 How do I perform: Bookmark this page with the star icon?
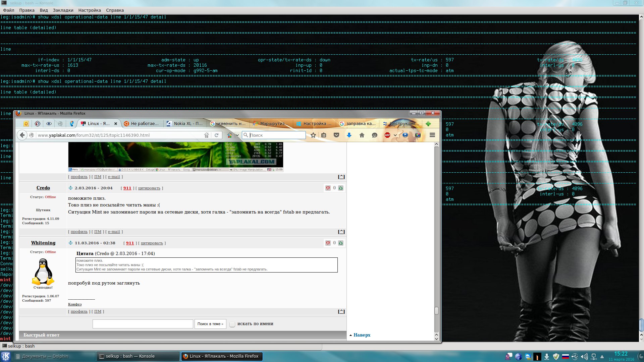coord(313,135)
